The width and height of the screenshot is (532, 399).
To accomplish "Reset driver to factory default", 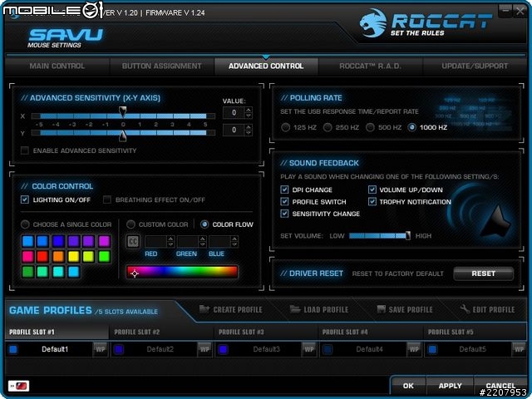I will pos(484,273).
